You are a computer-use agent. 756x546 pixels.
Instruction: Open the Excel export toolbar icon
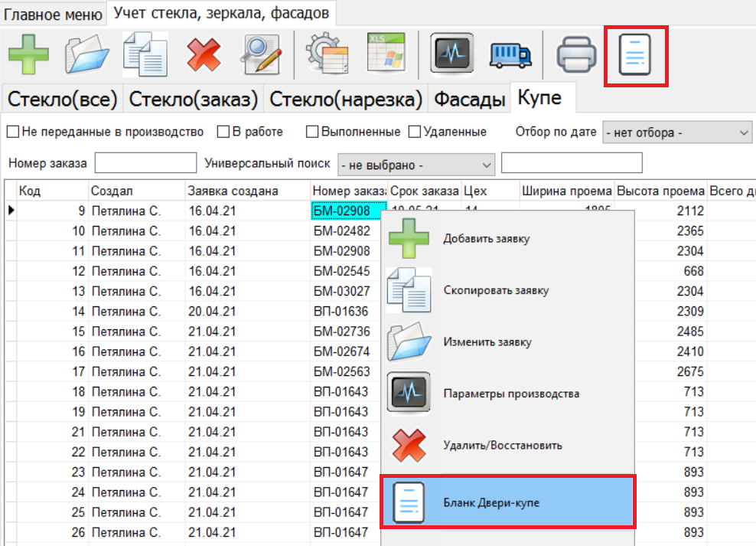pos(386,54)
